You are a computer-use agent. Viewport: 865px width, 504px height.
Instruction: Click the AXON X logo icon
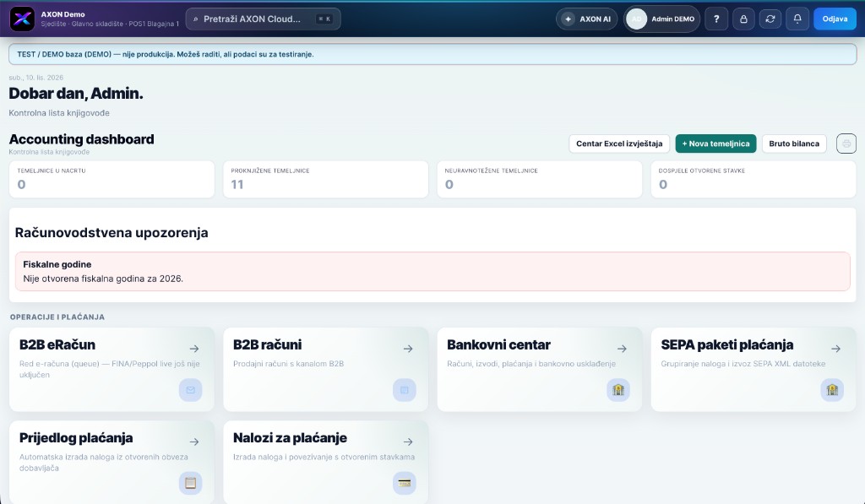tap(22, 19)
